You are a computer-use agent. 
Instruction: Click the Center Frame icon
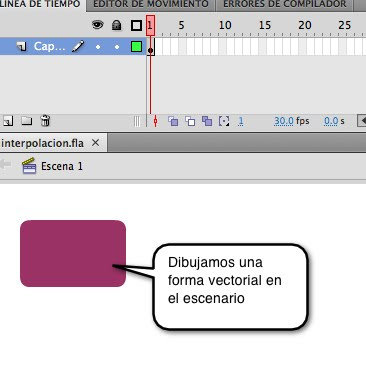[x=155, y=121]
